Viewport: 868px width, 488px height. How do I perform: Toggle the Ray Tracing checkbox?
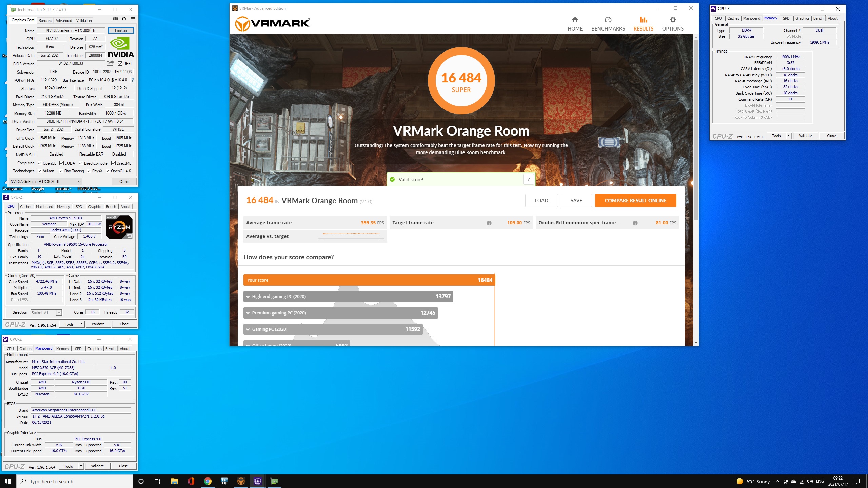click(x=61, y=171)
